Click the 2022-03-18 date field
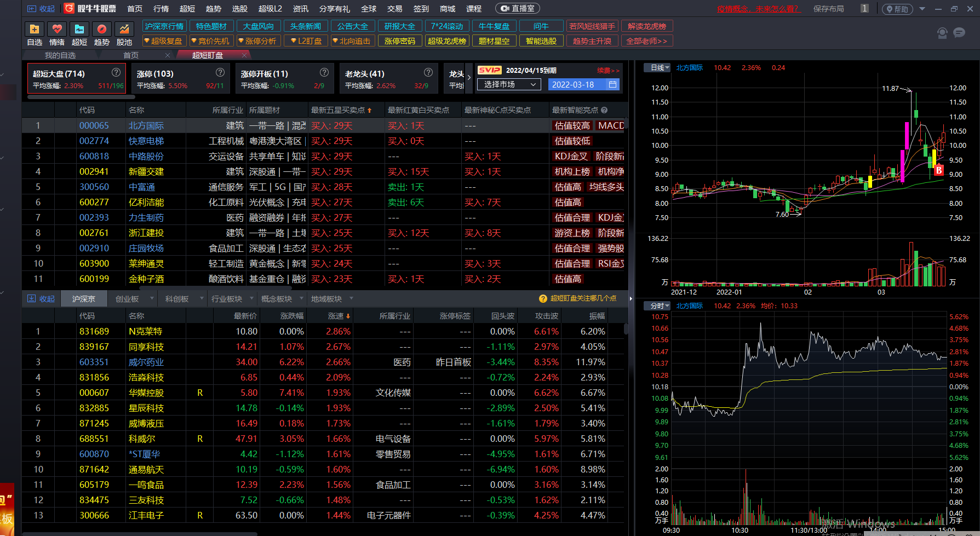The height and width of the screenshot is (536, 980). coord(584,84)
